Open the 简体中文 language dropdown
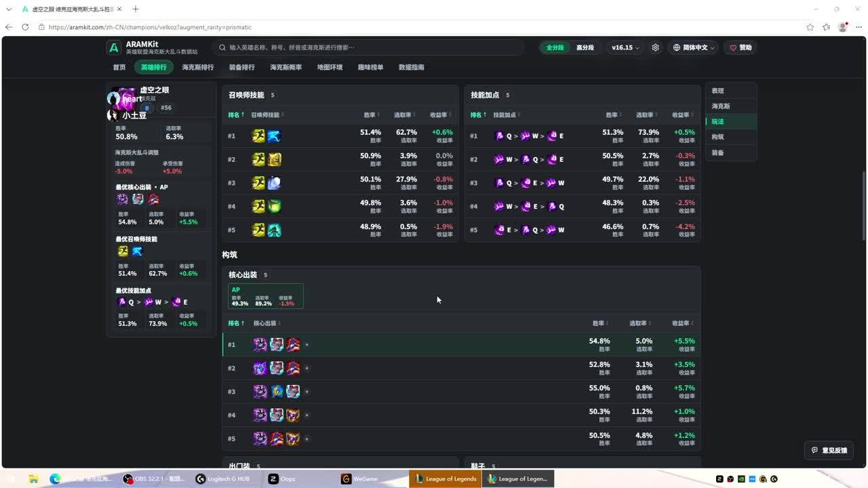The height and width of the screenshot is (488, 868). pos(693,47)
